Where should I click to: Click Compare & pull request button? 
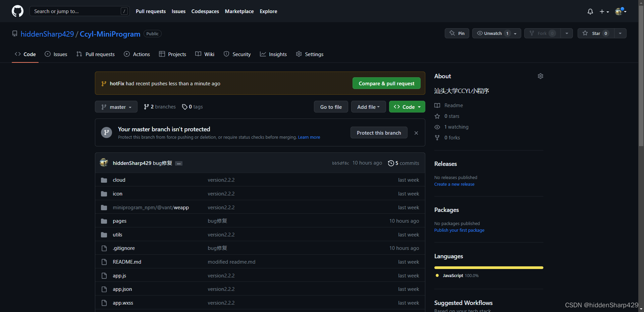click(386, 83)
